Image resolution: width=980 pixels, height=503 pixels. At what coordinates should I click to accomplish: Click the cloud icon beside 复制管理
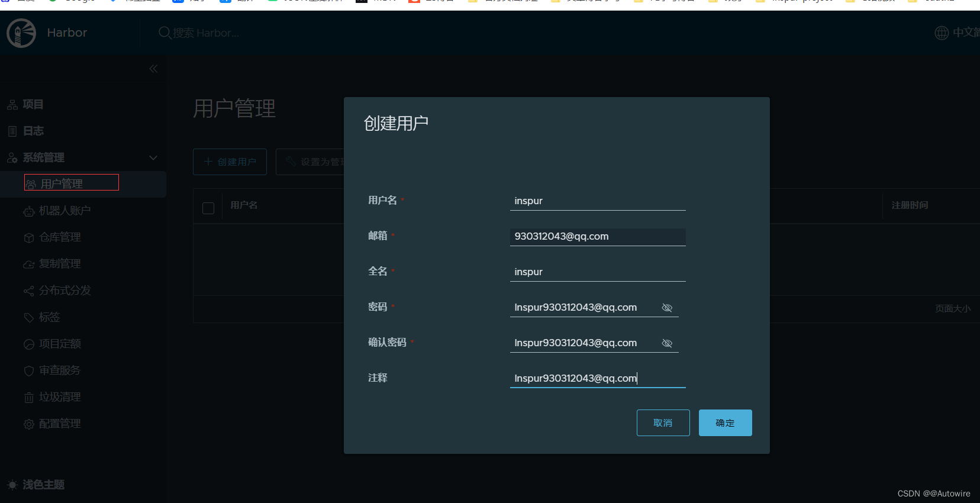pyautogui.click(x=28, y=265)
